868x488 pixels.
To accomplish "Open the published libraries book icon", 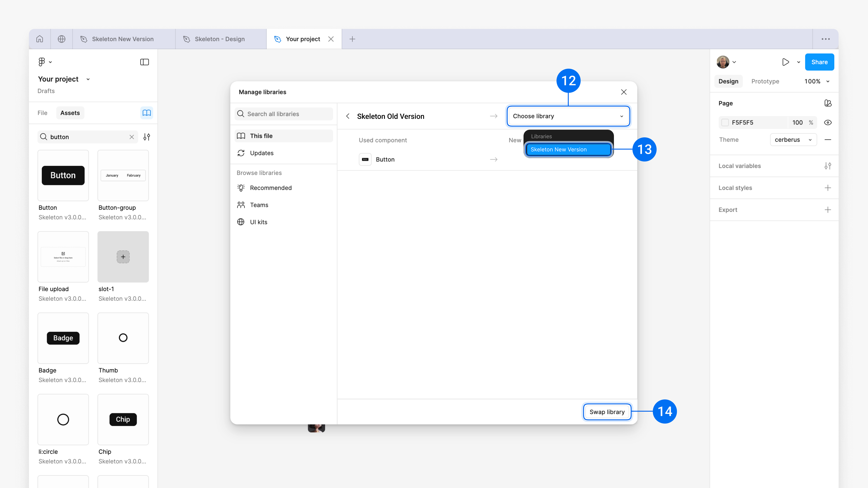I will tap(146, 113).
